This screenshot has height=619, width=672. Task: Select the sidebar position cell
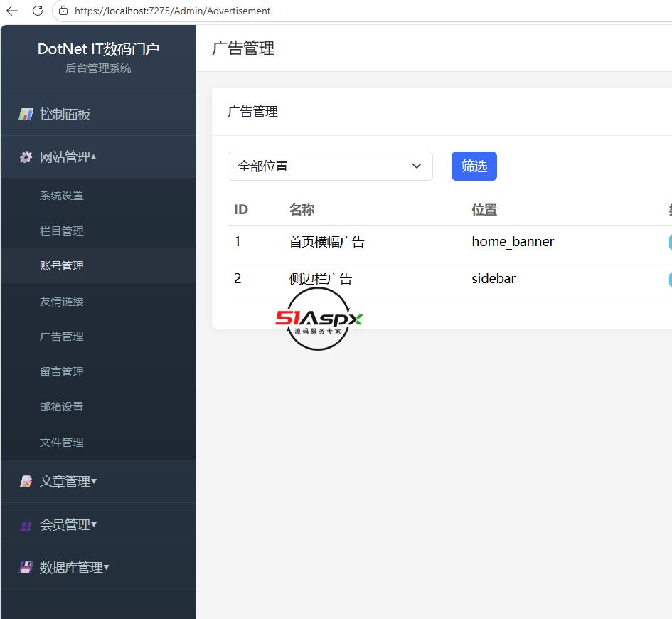494,279
